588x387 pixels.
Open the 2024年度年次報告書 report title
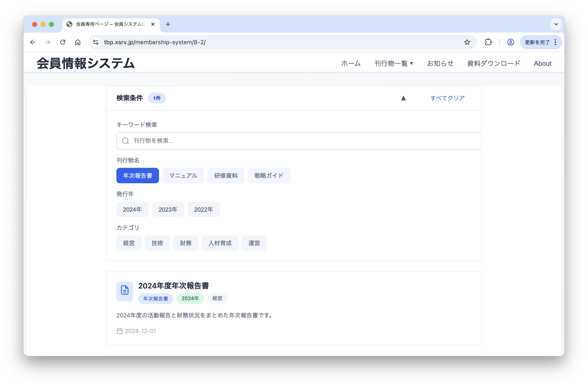click(174, 286)
